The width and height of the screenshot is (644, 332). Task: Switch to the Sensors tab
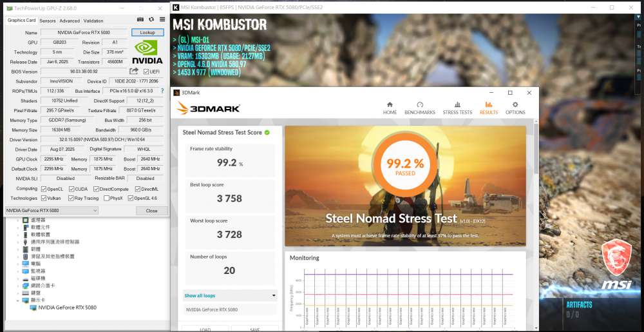click(48, 21)
